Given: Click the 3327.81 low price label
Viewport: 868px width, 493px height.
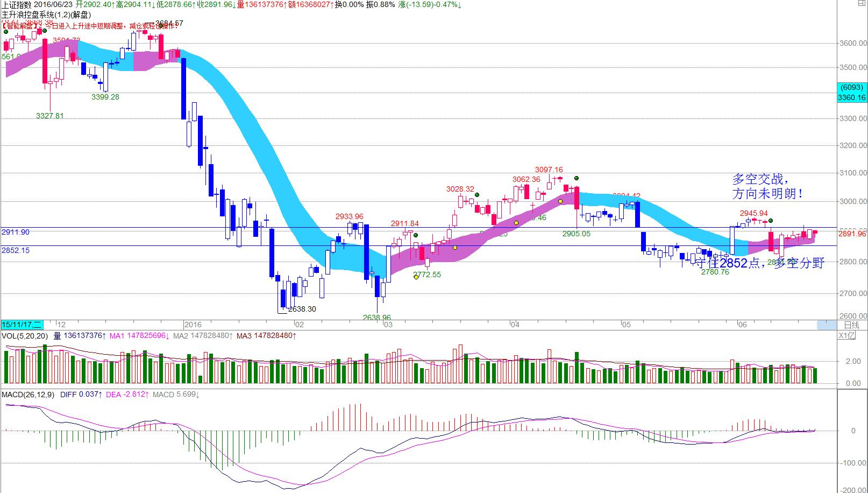Looking at the screenshot, I should pyautogui.click(x=49, y=116).
